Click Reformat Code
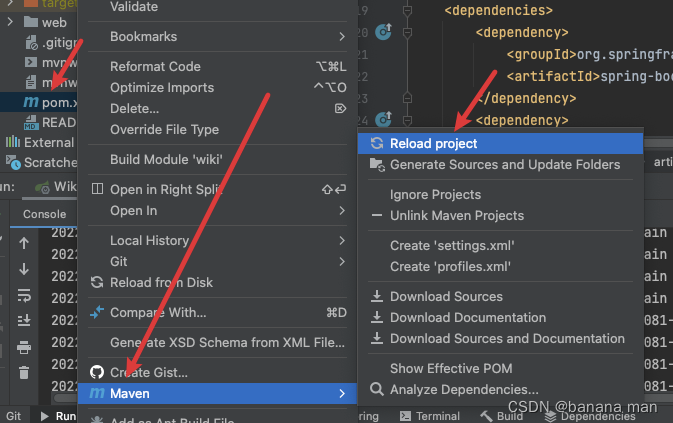673x423 pixels. [217, 66]
